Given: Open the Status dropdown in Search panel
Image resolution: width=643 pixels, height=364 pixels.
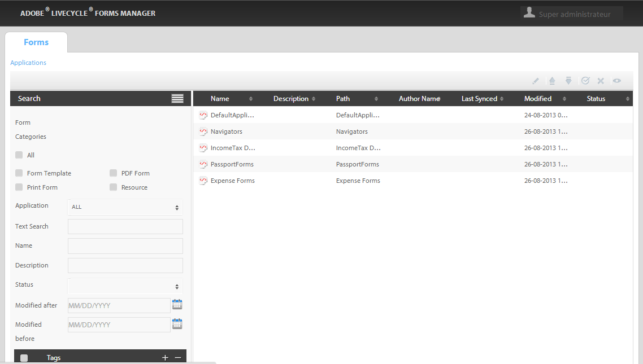Looking at the screenshot, I should [x=125, y=286].
